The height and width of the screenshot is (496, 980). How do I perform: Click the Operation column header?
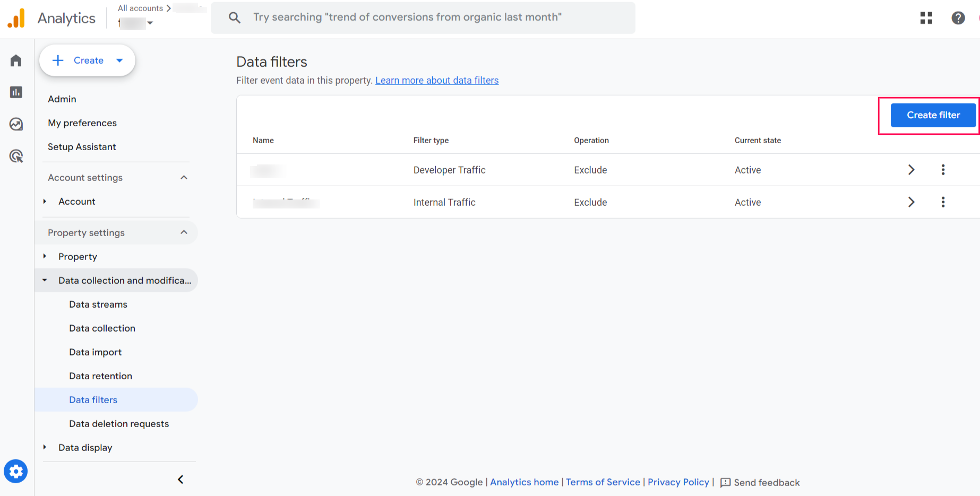point(591,141)
